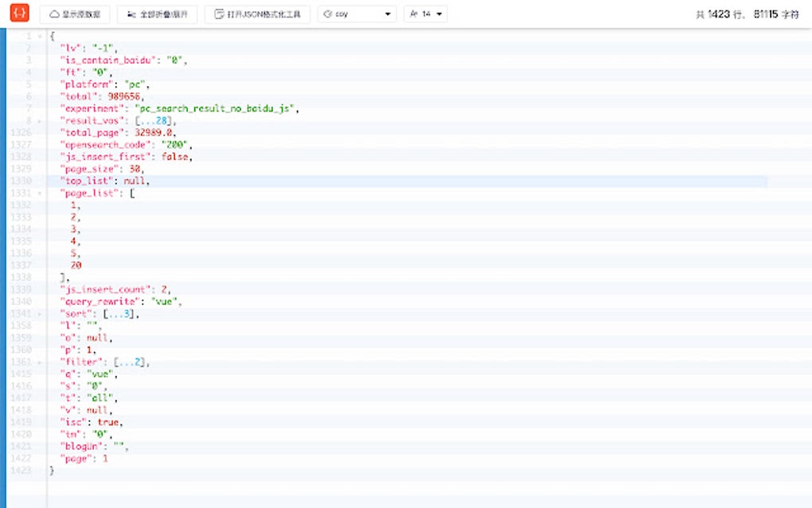This screenshot has height=508, width=812.
Task: Open the font size 14 dropdown
Action: (x=426, y=13)
